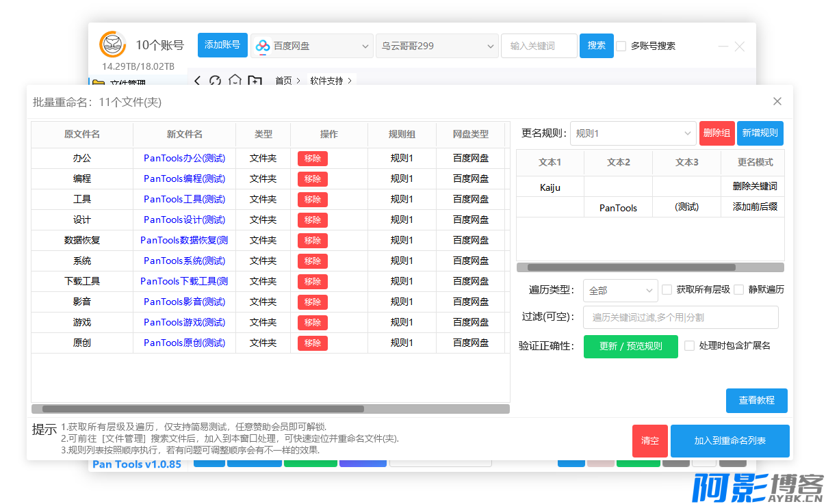
Task: Click the back arrow navigation icon
Action: (198, 81)
